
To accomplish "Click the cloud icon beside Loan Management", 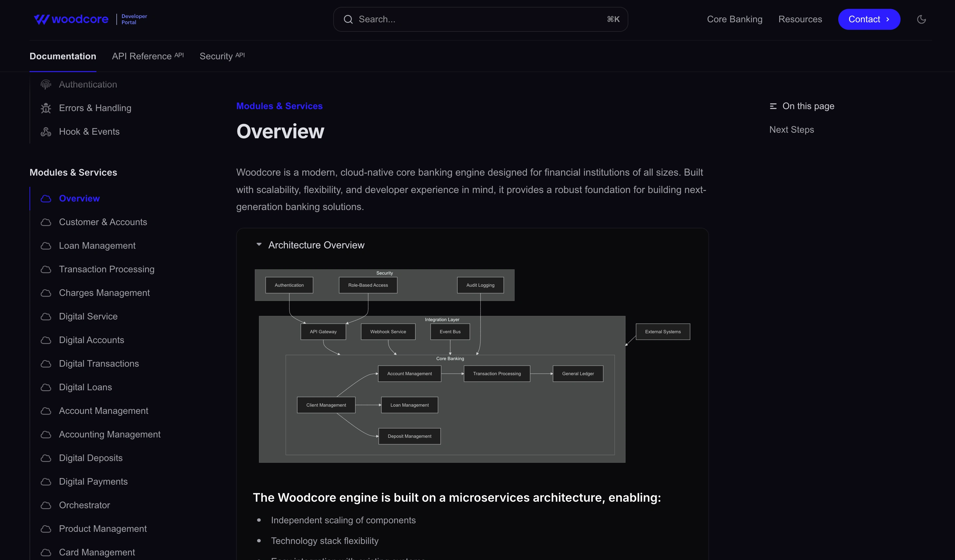I will coord(46,246).
